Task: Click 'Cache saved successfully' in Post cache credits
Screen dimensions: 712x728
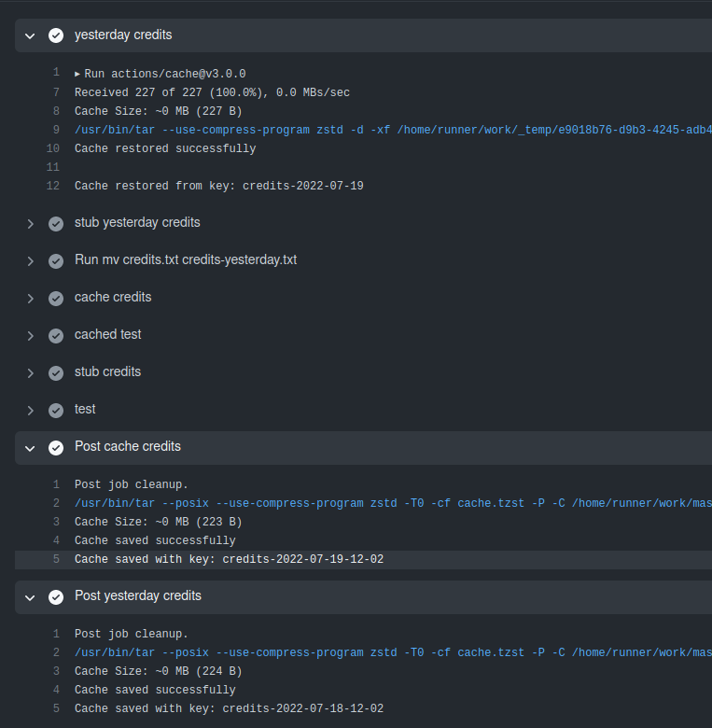Action: [x=155, y=540]
